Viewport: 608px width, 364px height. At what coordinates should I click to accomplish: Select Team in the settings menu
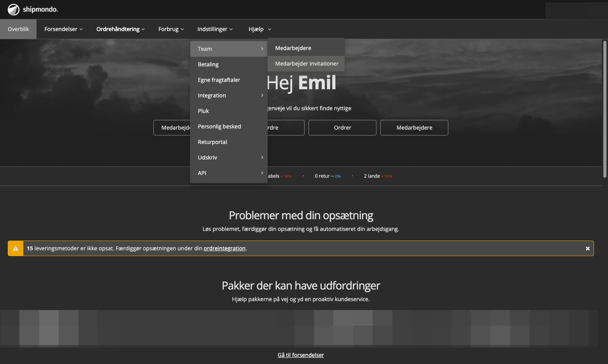(229, 49)
